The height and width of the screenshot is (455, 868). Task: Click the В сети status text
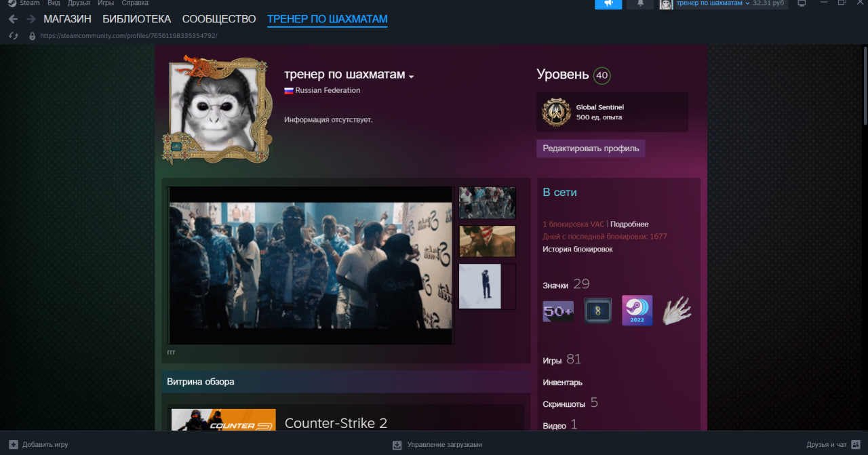560,193
